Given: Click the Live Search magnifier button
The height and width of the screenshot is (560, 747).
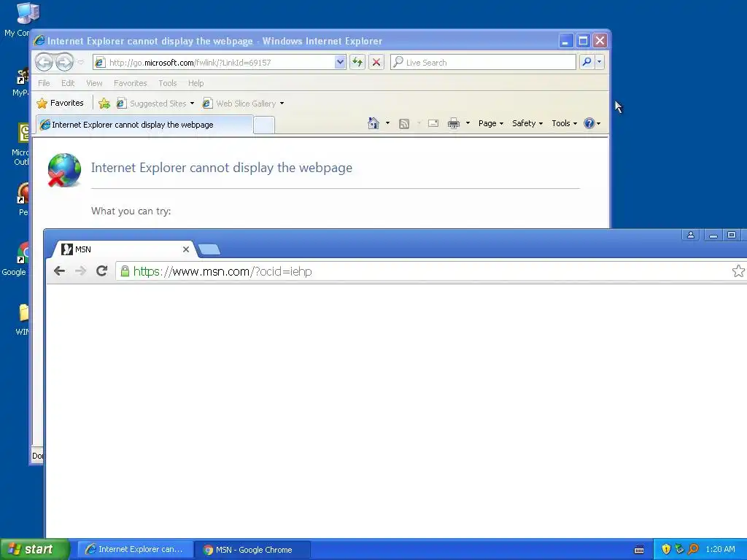Looking at the screenshot, I should 587,62.
